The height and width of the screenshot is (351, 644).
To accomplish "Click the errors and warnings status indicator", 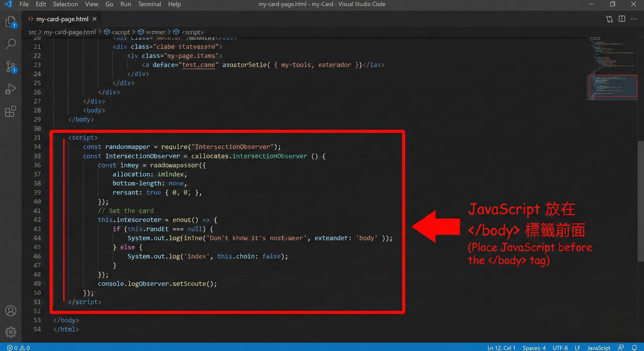I will click(18, 348).
